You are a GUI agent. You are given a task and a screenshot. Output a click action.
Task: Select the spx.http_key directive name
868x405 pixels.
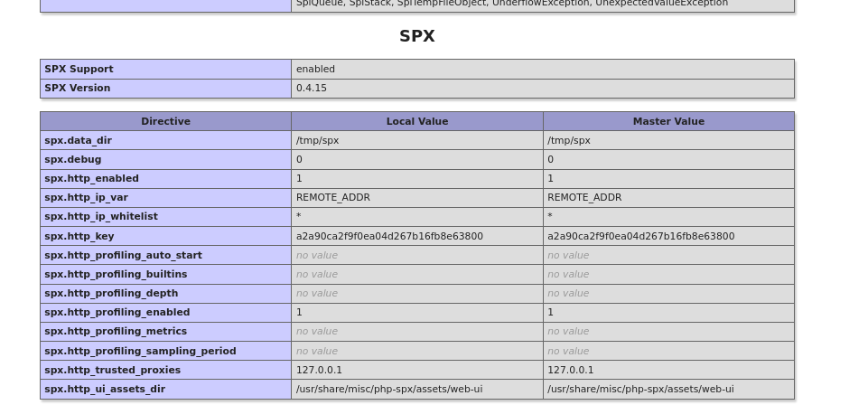(79, 236)
